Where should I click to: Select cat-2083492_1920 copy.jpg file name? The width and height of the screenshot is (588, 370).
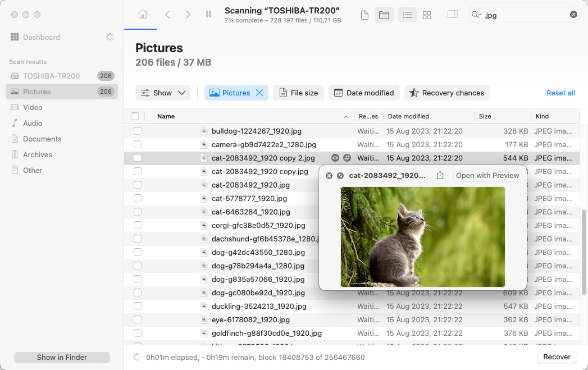pyautogui.click(x=260, y=171)
